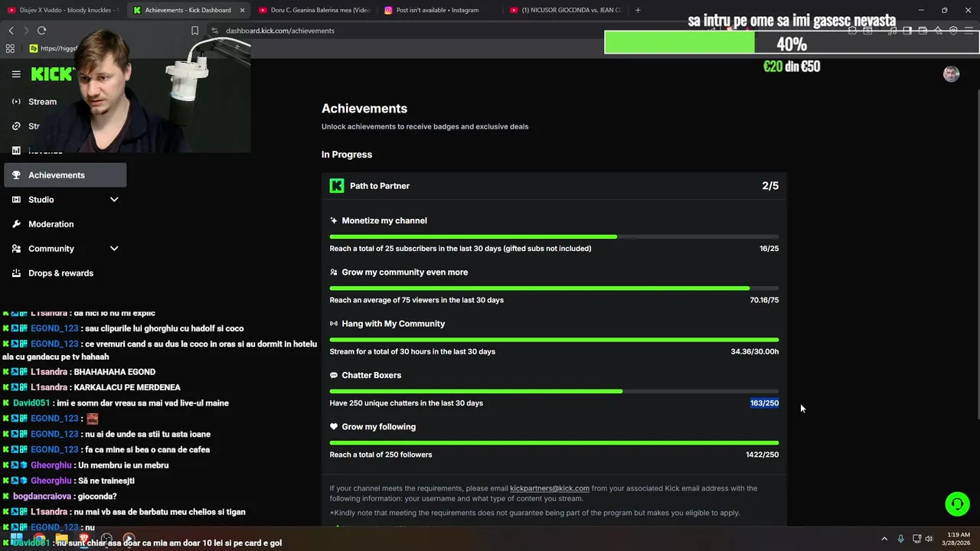Screen dimensions: 980x551
Task: Click the Grow my following heart icon
Action: point(334,427)
